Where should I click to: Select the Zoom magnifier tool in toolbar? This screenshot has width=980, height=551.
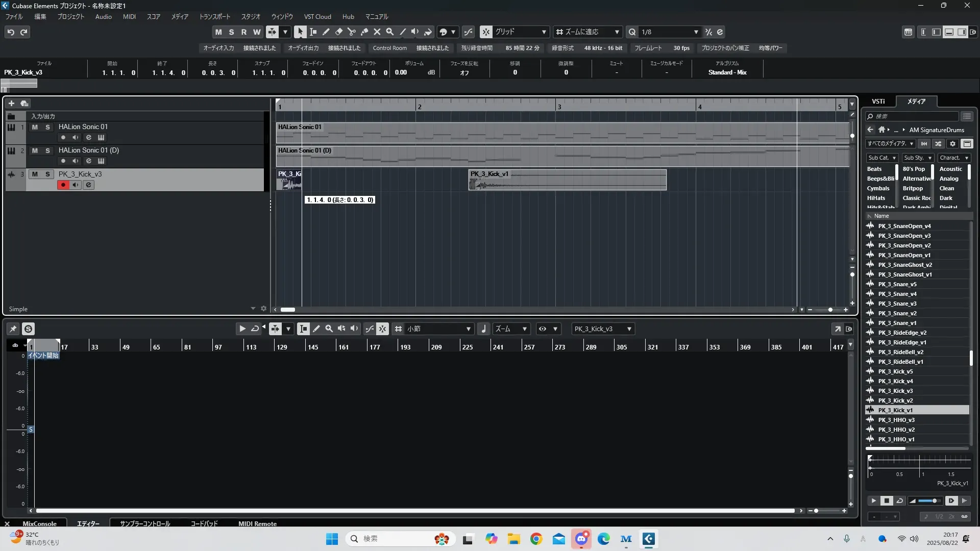[x=390, y=32]
